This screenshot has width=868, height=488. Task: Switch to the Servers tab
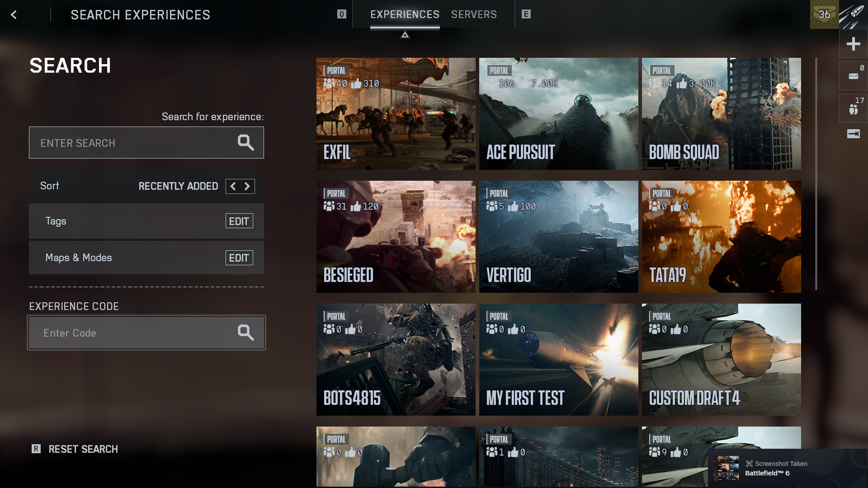[473, 15]
